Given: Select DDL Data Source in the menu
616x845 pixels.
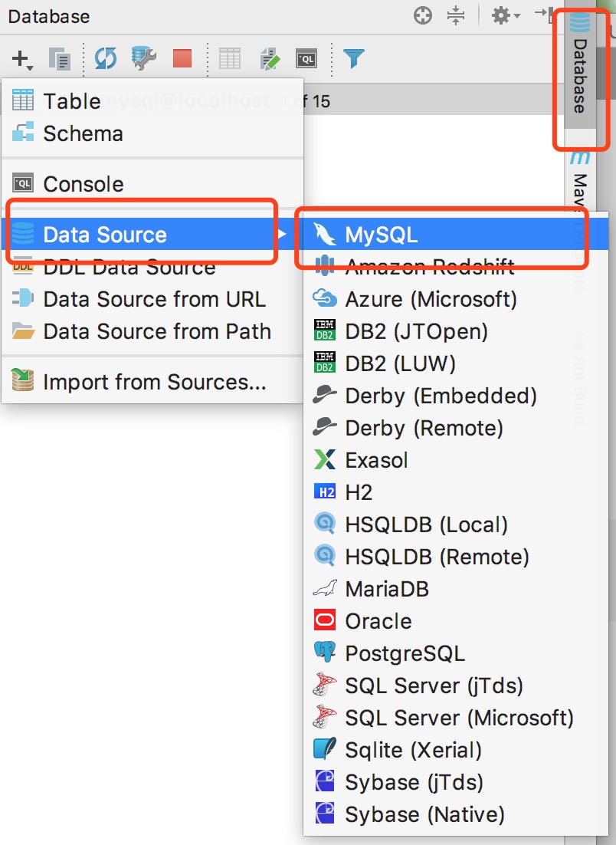Looking at the screenshot, I should pyautogui.click(x=152, y=267).
